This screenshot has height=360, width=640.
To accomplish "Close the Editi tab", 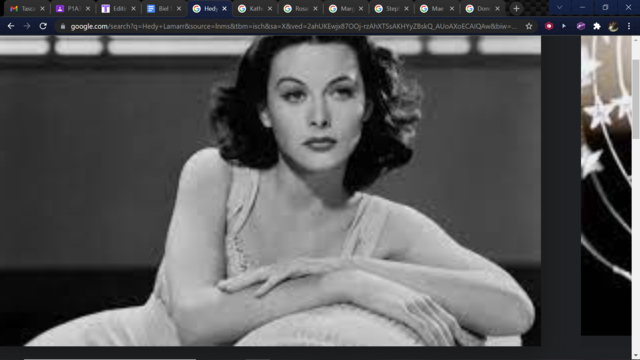I will pos(133,9).
